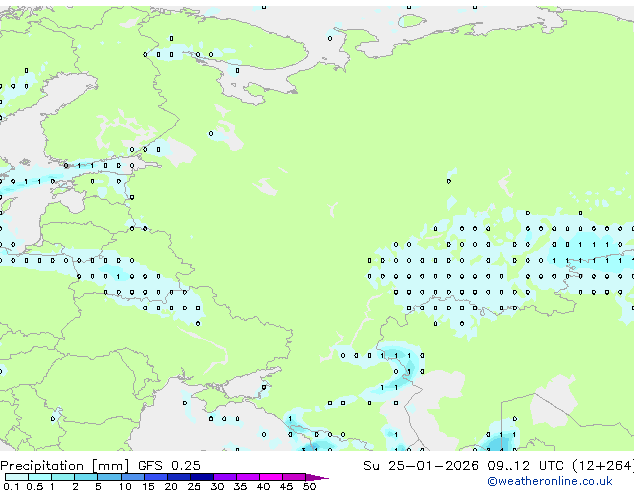Viewport: 634px width, 490px height.
Task: Select legend swatch between 5 and 10
Action: pyautogui.click(x=109, y=477)
